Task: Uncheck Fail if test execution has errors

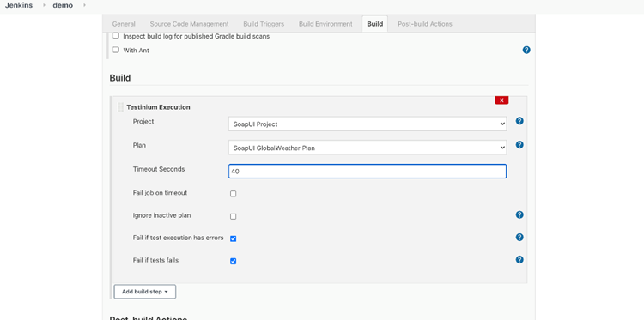Action: click(x=234, y=238)
